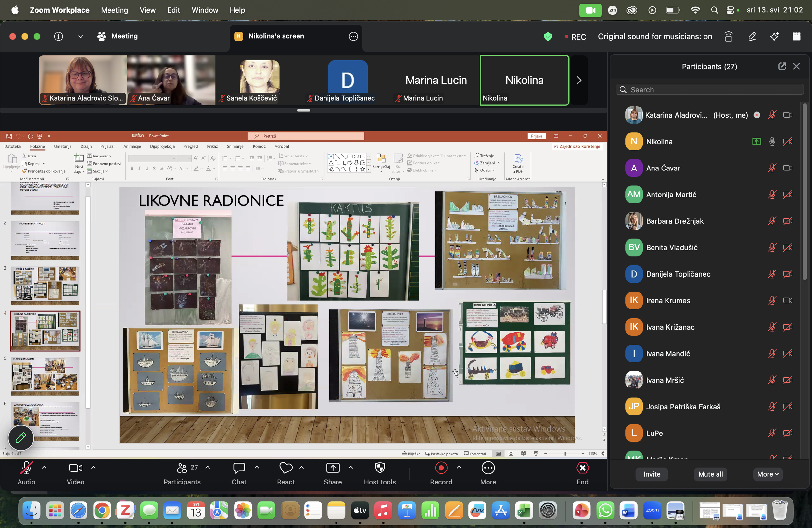The width and height of the screenshot is (812, 528).
Task: Open the Umetanje ribbon tab
Action: (x=63, y=146)
